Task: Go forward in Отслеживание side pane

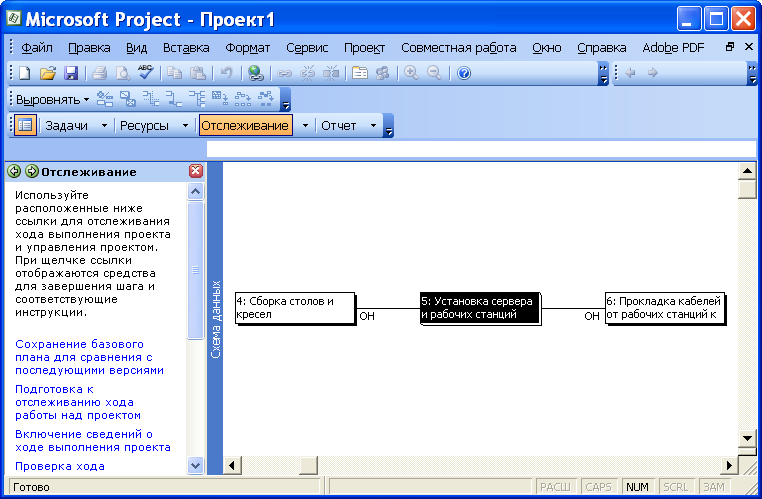Action: (x=32, y=171)
